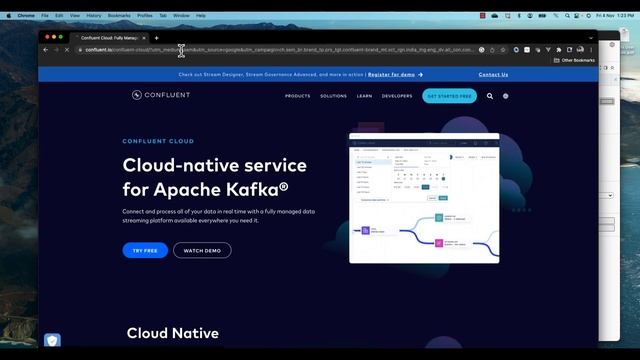Open the Chrome profile avatar
The image size is (640, 360).
click(580, 50)
